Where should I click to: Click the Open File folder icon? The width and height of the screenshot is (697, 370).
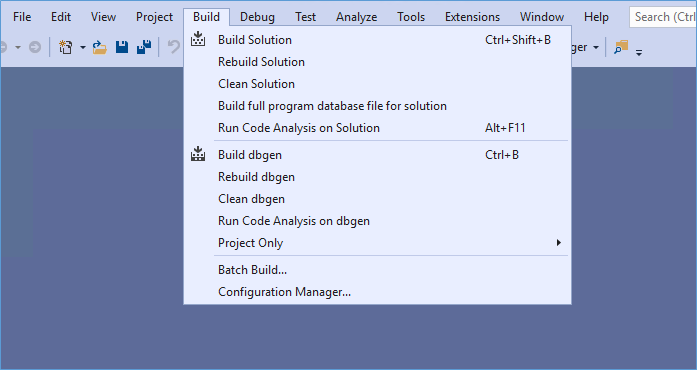pyautogui.click(x=100, y=47)
